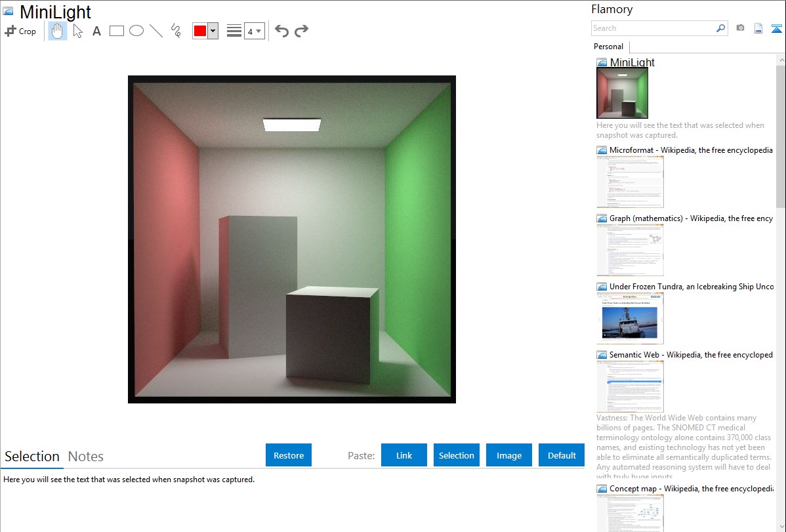The image size is (786, 532).
Task: Select the text annotation tool
Action: coord(96,31)
